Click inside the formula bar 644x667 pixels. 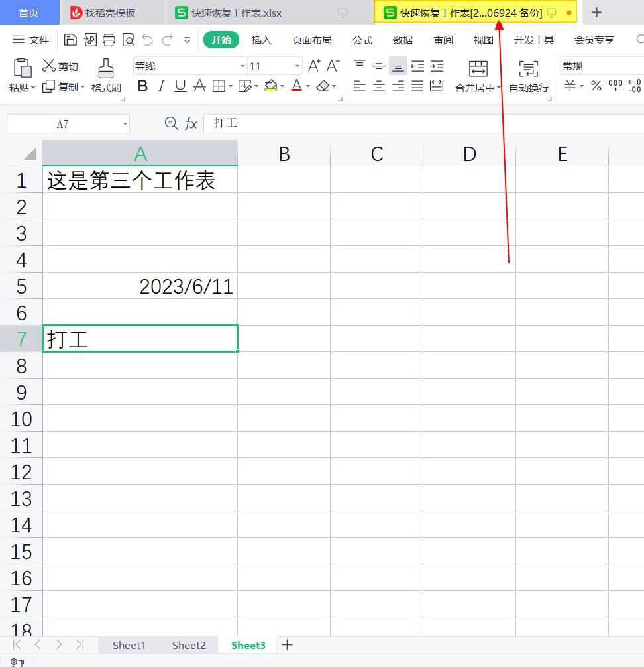point(331,123)
